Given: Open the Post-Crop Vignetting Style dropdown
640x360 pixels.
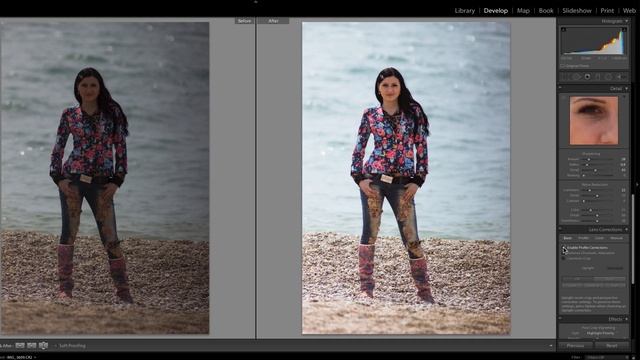Looking at the screenshot, I should [601, 333].
